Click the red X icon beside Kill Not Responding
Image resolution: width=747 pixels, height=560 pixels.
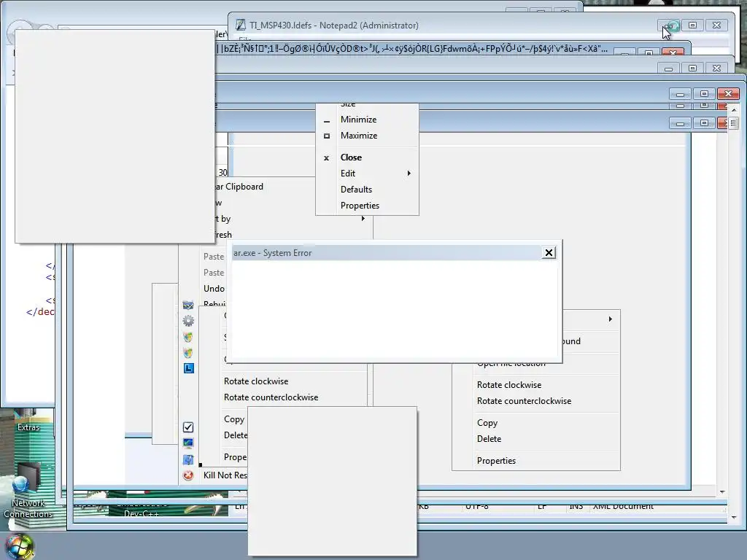pyautogui.click(x=188, y=475)
